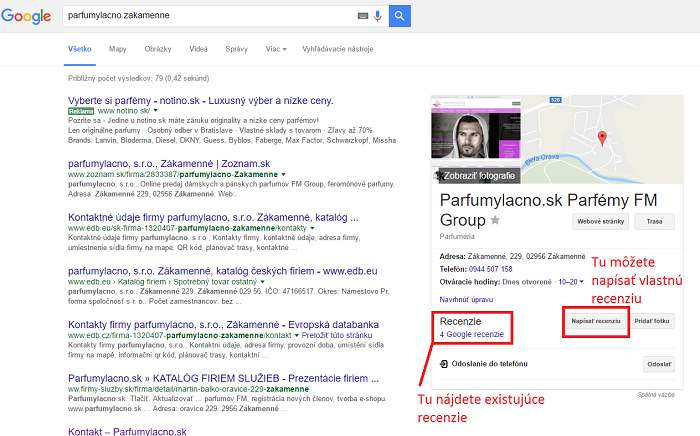This screenshot has height=436, width=700.
Task: Click the send-to-phone icon beside Odoslanie do telefónu
Action: click(x=444, y=364)
